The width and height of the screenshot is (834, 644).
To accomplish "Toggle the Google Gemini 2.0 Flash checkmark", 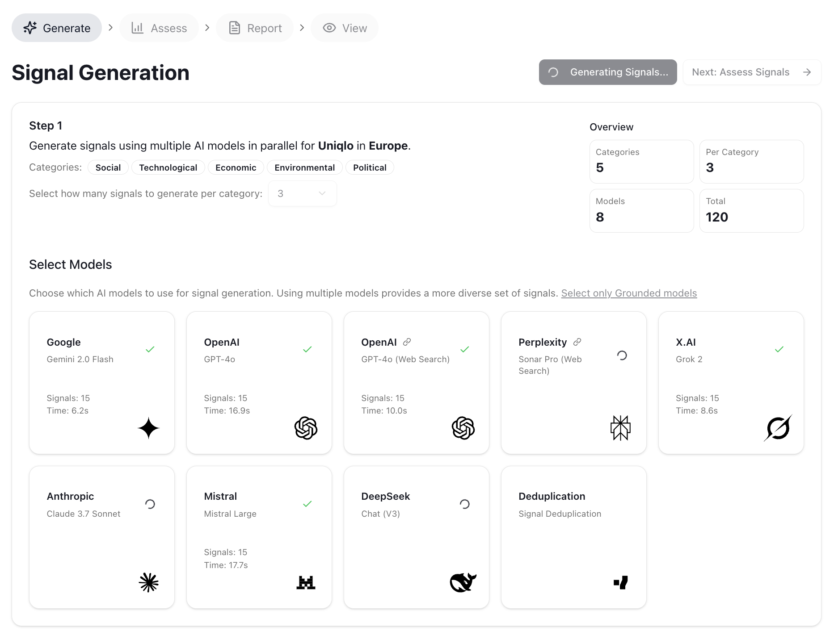I will 150,349.
